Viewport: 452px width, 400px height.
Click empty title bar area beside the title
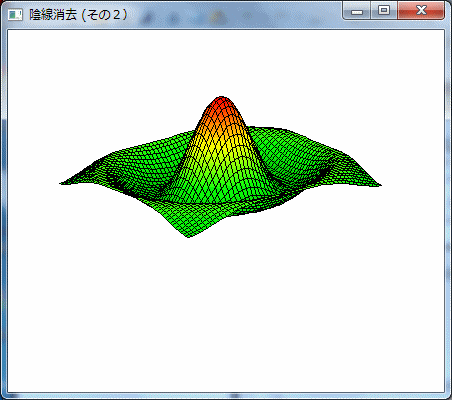tap(233, 15)
